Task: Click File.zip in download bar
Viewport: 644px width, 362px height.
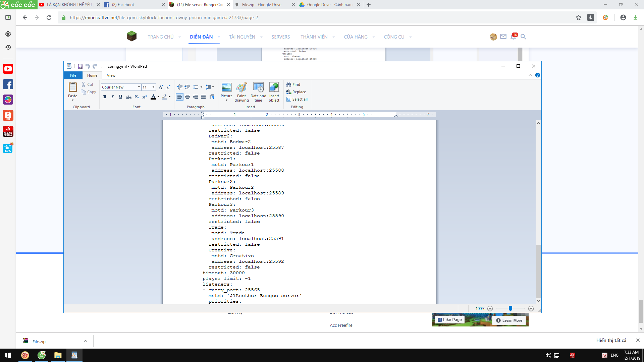Action: (x=39, y=342)
